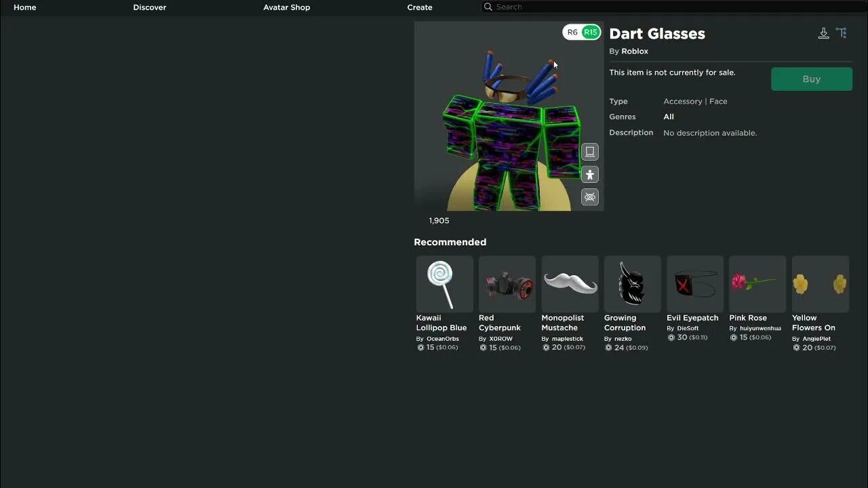Click the Kawaii Lollipop Blue title
868x488 pixels.
click(x=441, y=323)
